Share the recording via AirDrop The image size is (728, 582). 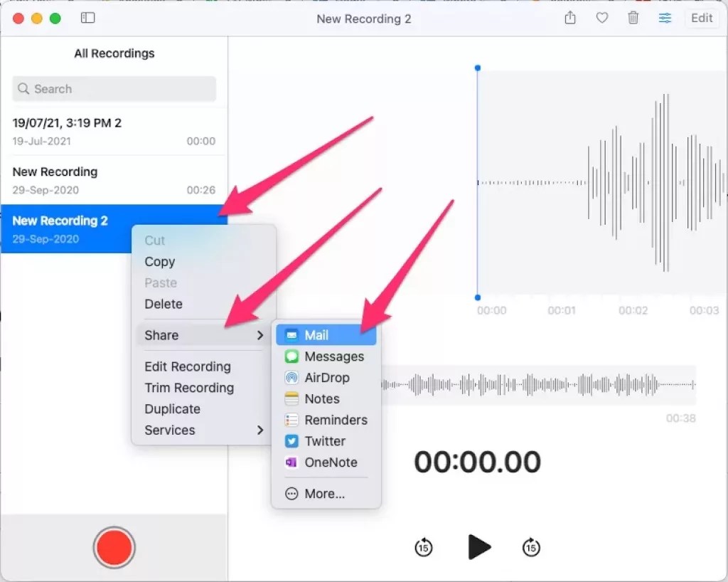[329, 378]
